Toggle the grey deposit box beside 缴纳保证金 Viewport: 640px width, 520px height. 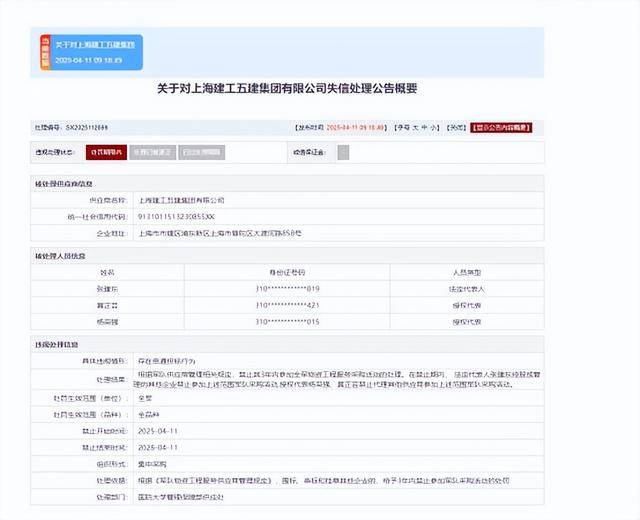click(343, 152)
